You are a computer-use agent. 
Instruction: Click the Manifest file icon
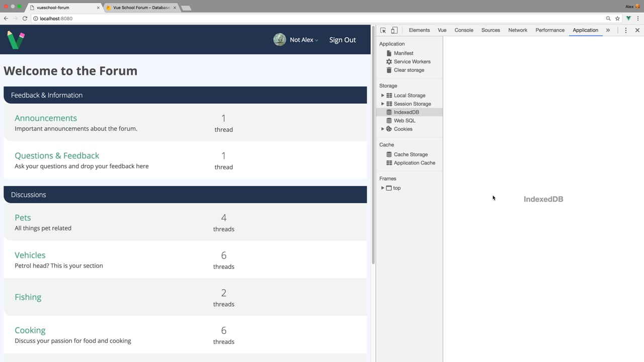tap(389, 53)
